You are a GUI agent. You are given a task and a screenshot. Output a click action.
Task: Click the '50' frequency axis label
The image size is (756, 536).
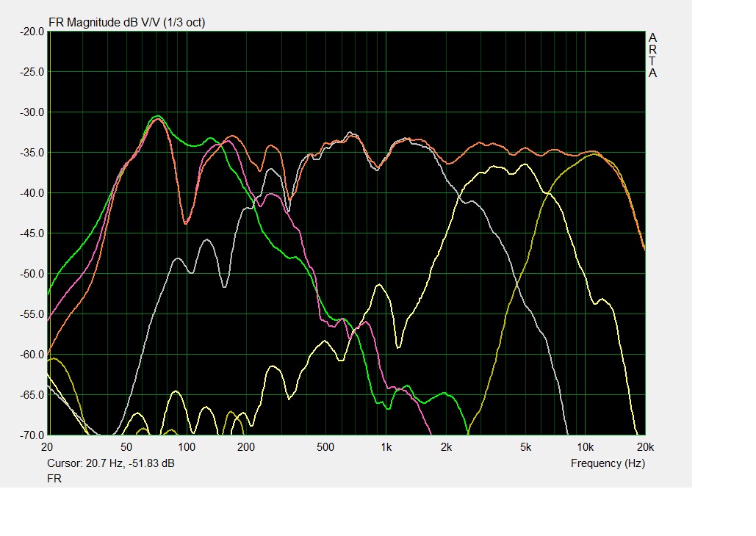coord(126,447)
